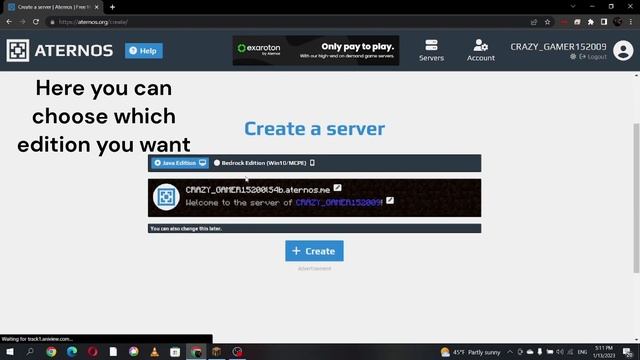This screenshot has height=360, width=640.
Task: Toggle the browser side panel icon
Action: coord(604,22)
